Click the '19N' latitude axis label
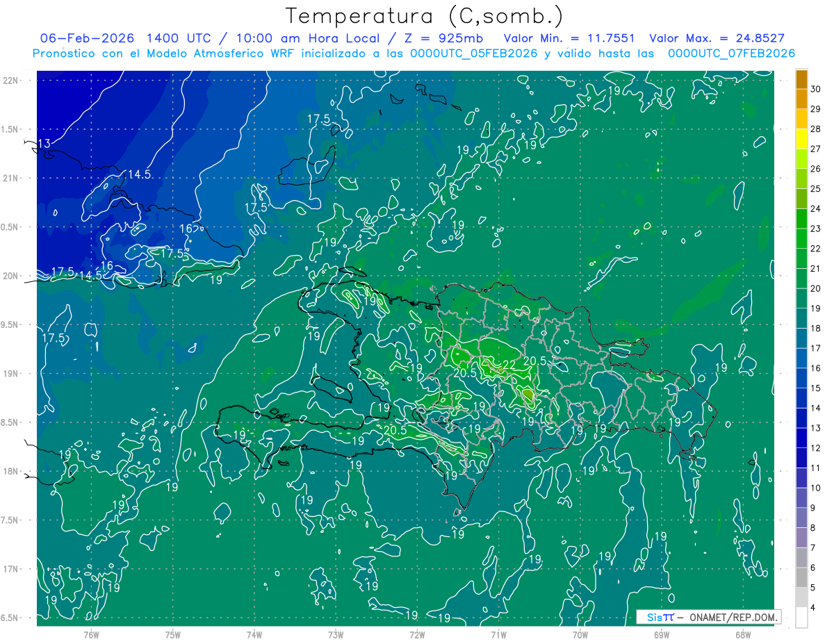Screen dimensions: 834x644 tap(10, 373)
